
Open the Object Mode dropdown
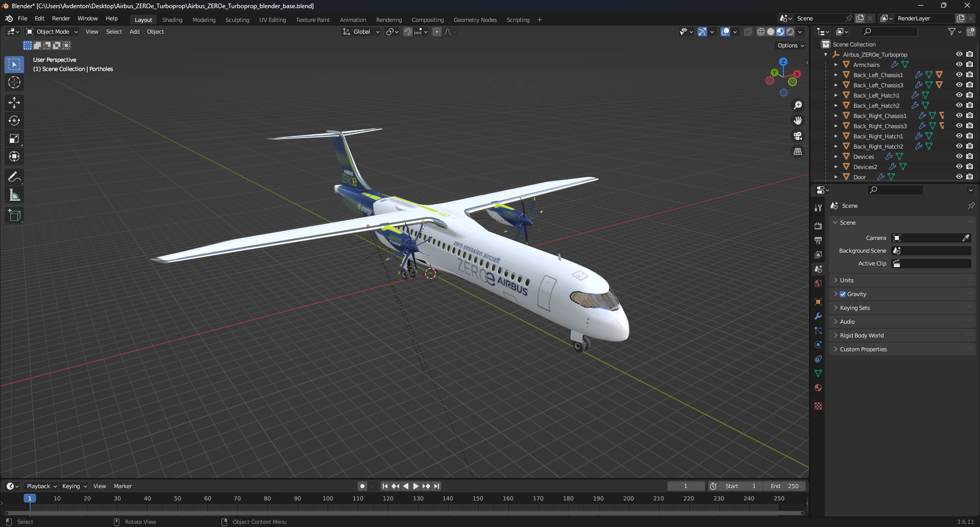tap(52, 32)
